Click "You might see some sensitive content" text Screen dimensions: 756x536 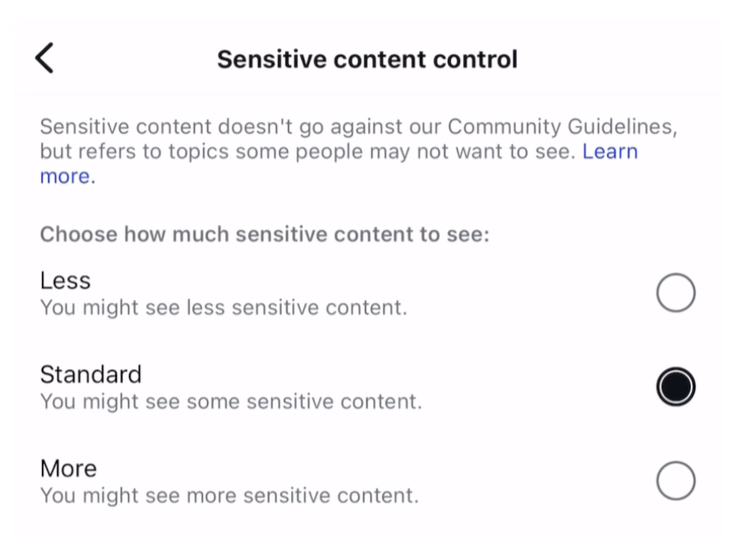point(231,402)
